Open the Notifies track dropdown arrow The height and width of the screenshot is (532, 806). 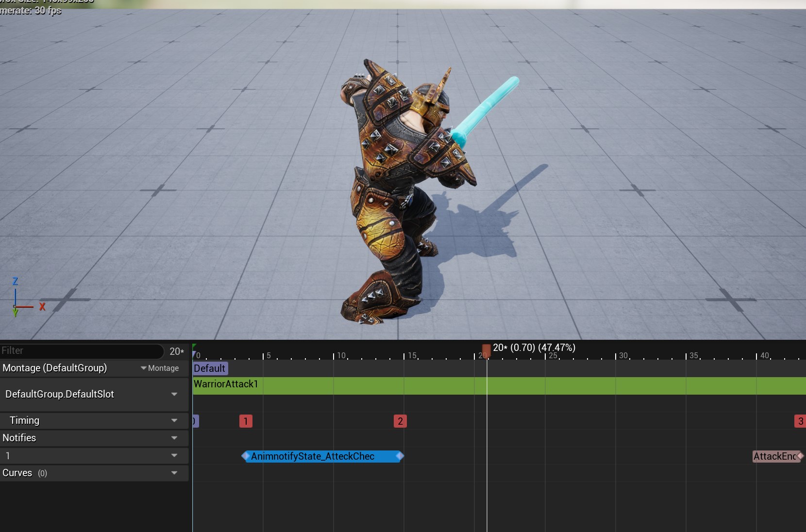[x=174, y=438]
